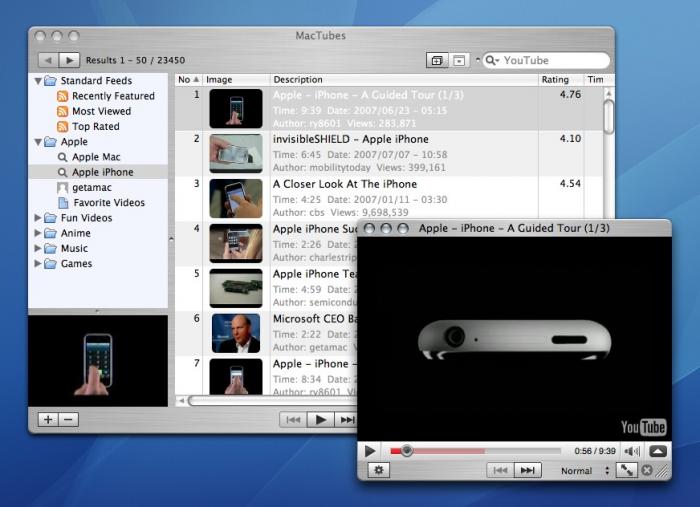
Task: Sort the list by Rating column
Action: point(561,79)
